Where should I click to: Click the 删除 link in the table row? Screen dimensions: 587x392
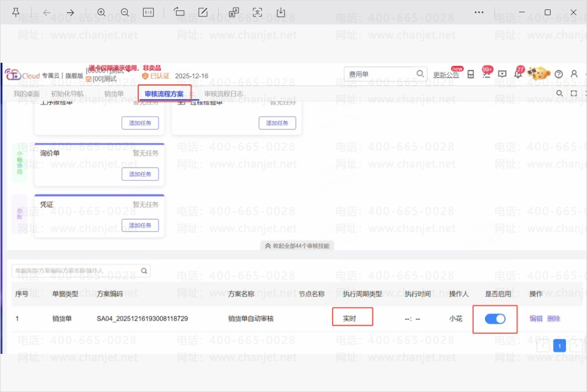(554, 319)
